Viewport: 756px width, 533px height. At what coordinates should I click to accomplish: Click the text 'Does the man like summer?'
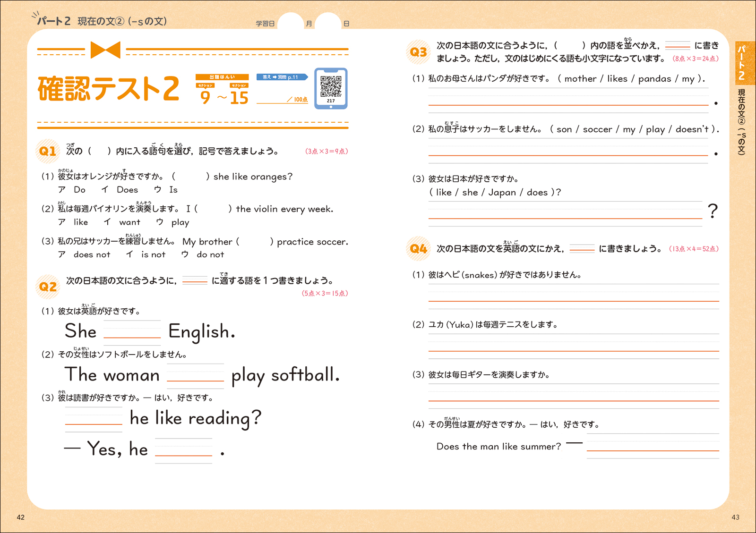498,446
